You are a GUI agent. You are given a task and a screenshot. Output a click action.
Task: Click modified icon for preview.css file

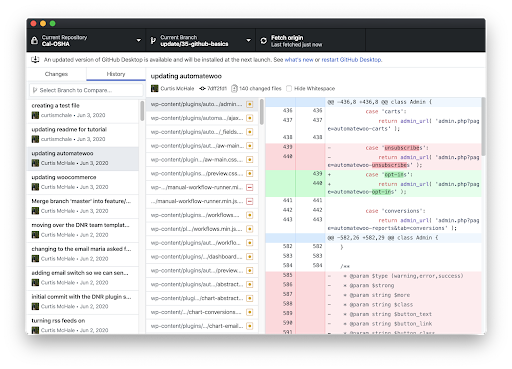click(249, 174)
